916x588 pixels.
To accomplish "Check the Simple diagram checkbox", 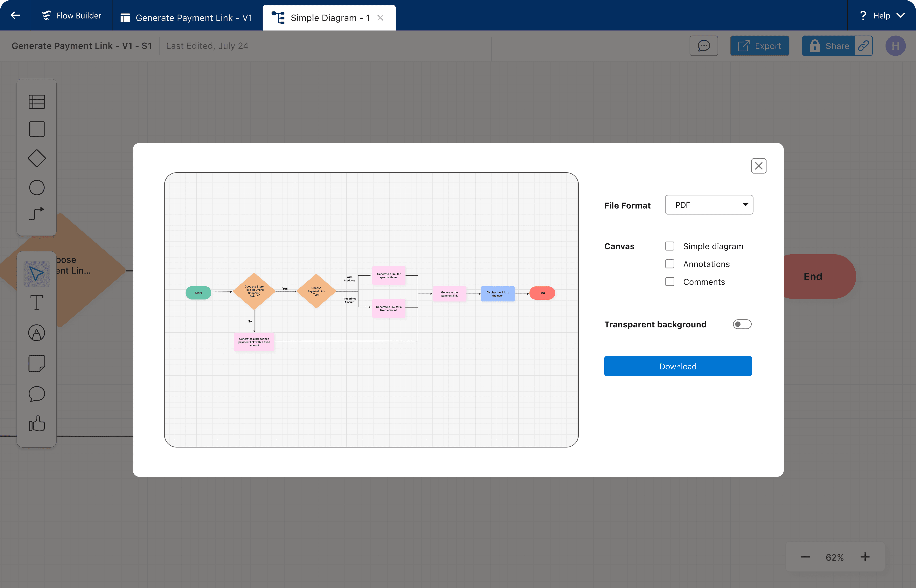I will (670, 246).
